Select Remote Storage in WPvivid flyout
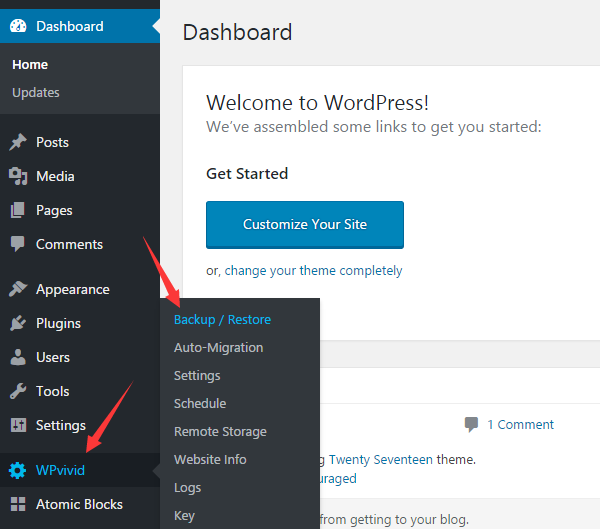600x529 pixels. [x=220, y=432]
